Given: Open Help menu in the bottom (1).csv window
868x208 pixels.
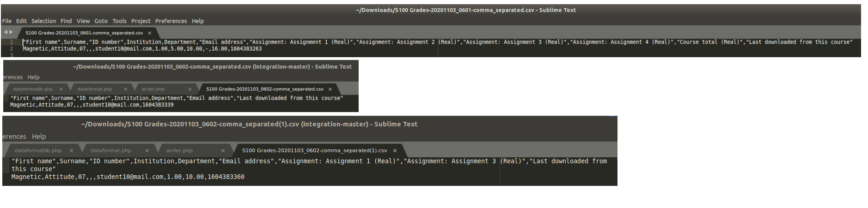Looking at the screenshot, I should tap(39, 137).
